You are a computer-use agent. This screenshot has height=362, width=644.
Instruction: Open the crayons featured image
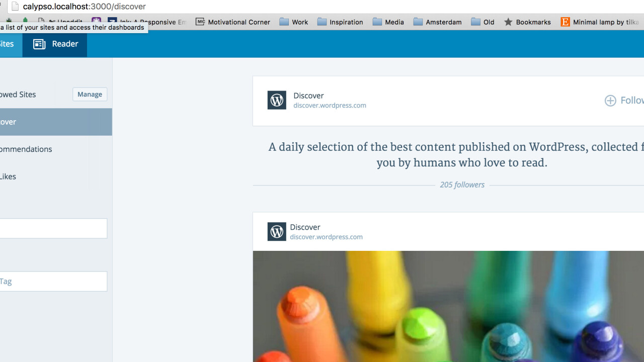(x=448, y=306)
